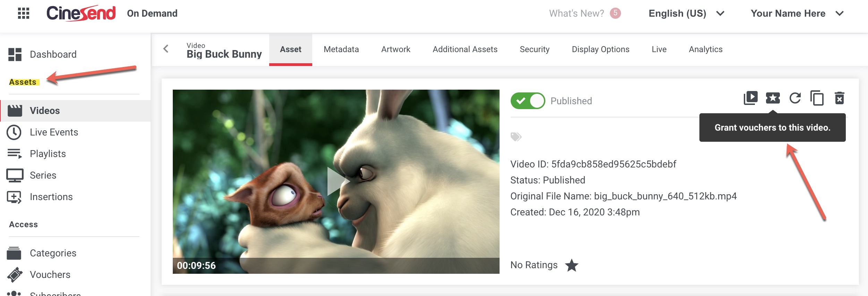
Task: Switch to the Live tab
Action: tap(659, 49)
